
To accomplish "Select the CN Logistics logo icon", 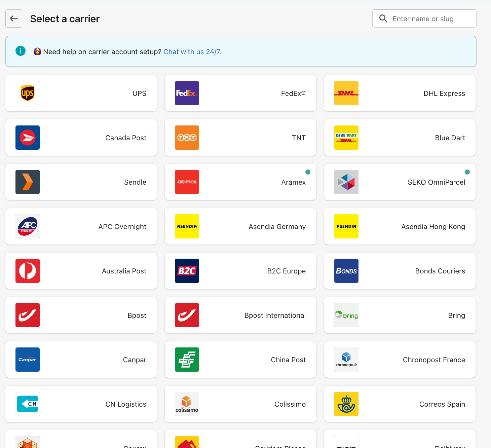I will [x=28, y=404].
